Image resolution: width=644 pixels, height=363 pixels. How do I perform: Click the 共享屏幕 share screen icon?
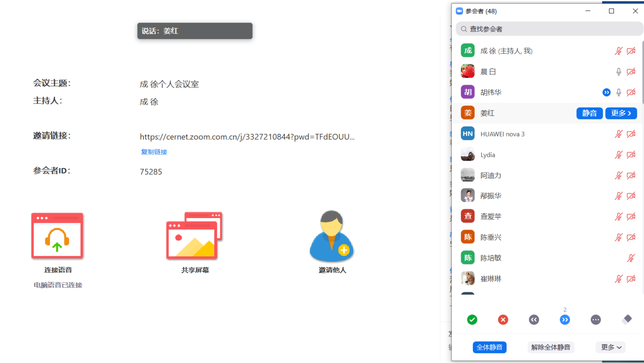194,236
